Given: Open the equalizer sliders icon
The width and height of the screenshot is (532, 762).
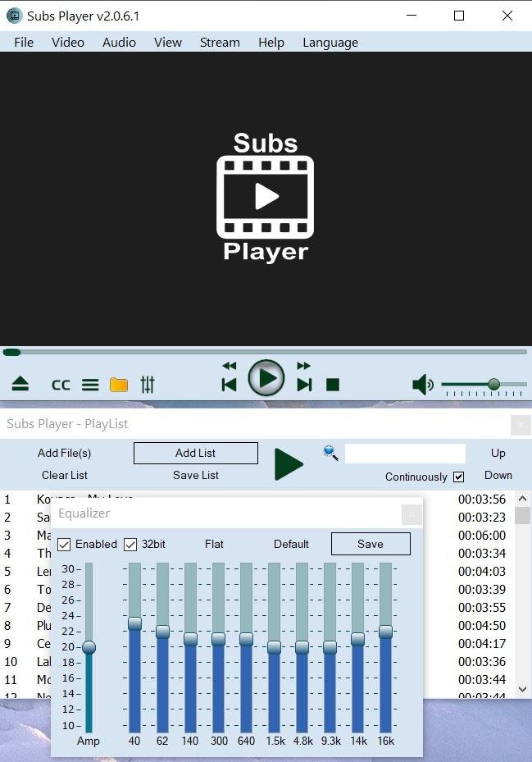Looking at the screenshot, I should pyautogui.click(x=148, y=385).
